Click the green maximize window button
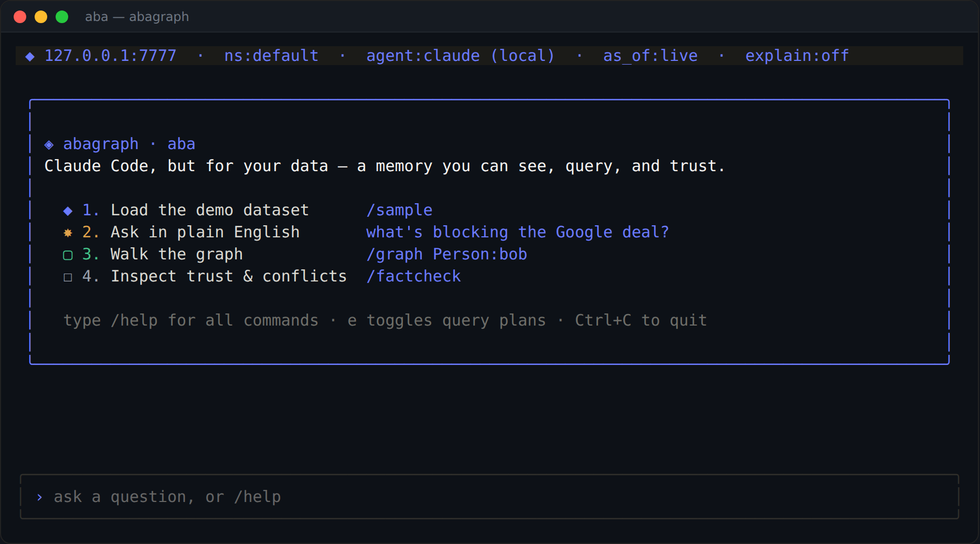This screenshot has height=544, width=980. [x=62, y=17]
